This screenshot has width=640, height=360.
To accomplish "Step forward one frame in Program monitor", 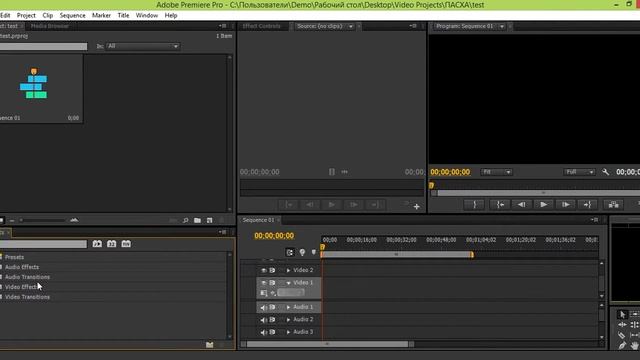I will [565, 204].
